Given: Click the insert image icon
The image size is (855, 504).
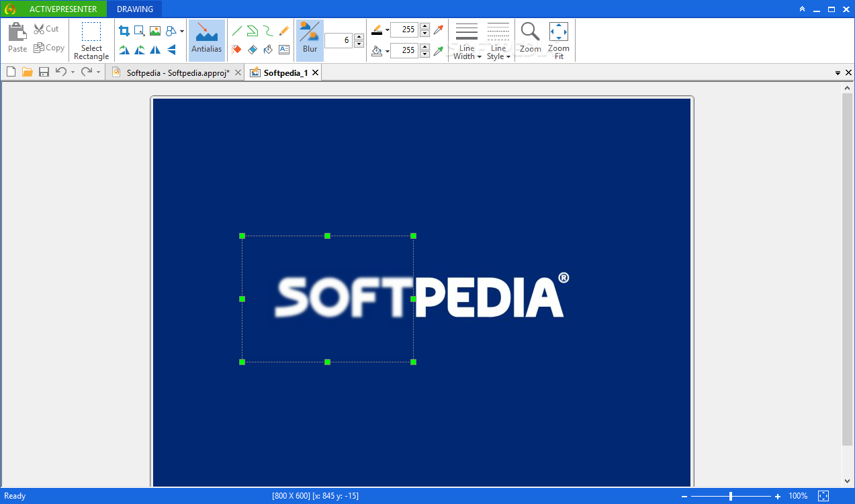Looking at the screenshot, I should 155,31.
